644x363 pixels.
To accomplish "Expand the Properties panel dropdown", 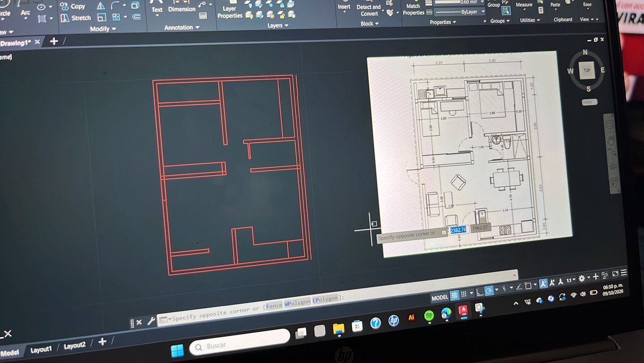I will pyautogui.click(x=443, y=23).
